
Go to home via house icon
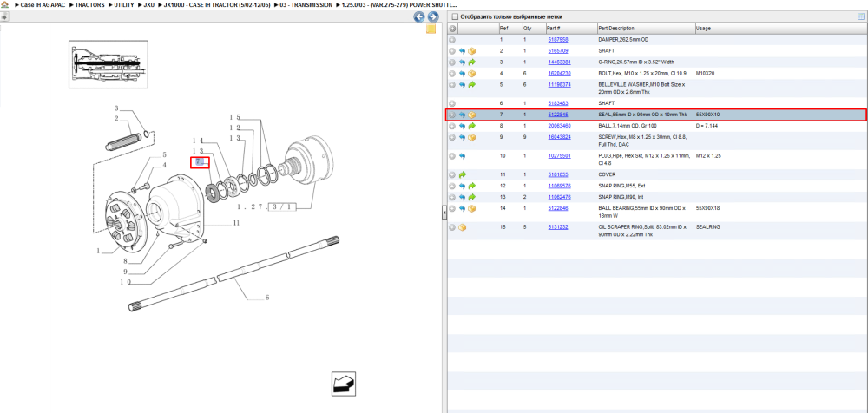pyautogui.click(x=4, y=4)
